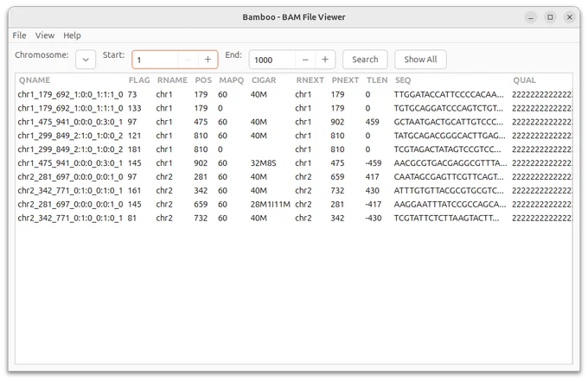Click into the End position field
This screenshot has width=588, height=381.
click(x=272, y=60)
